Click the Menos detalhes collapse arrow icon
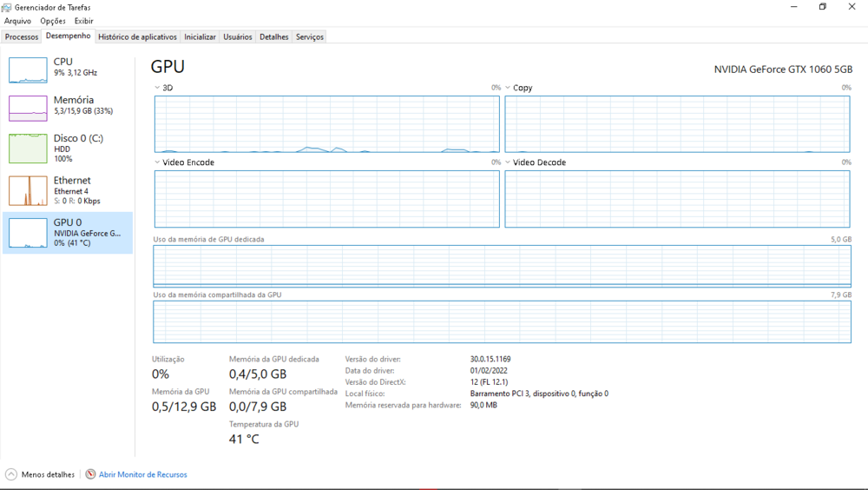 tap(11, 474)
